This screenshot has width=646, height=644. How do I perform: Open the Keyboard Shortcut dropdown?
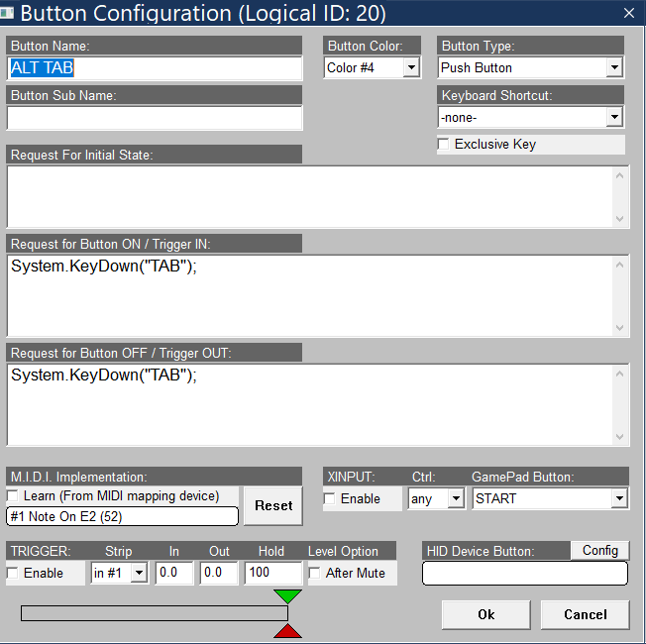[x=614, y=118]
